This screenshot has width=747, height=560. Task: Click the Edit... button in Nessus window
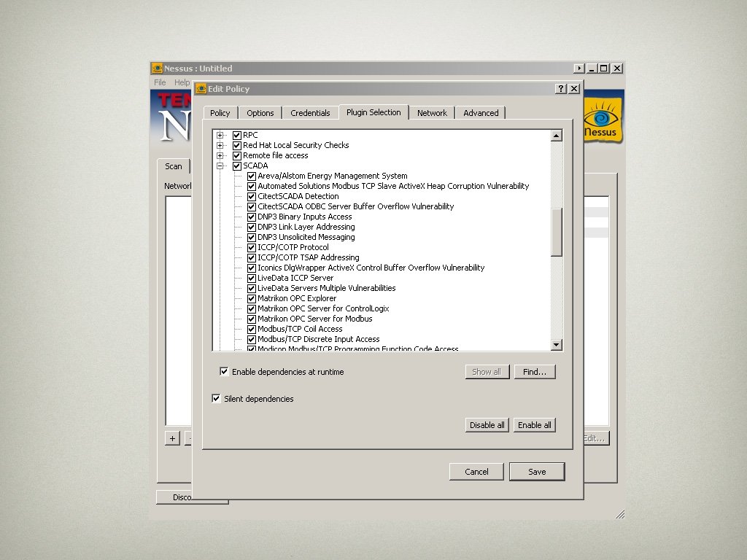click(595, 438)
